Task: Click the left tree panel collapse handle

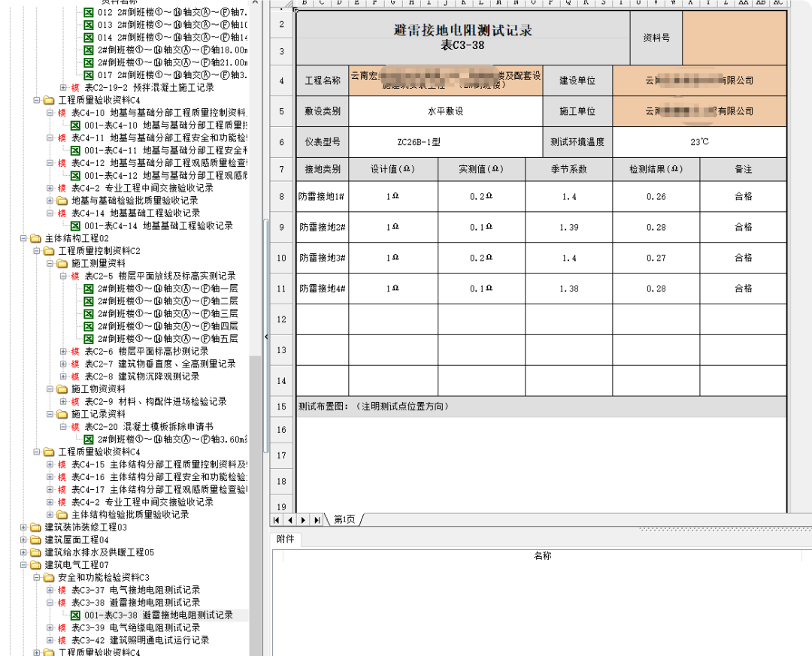Action: click(266, 337)
